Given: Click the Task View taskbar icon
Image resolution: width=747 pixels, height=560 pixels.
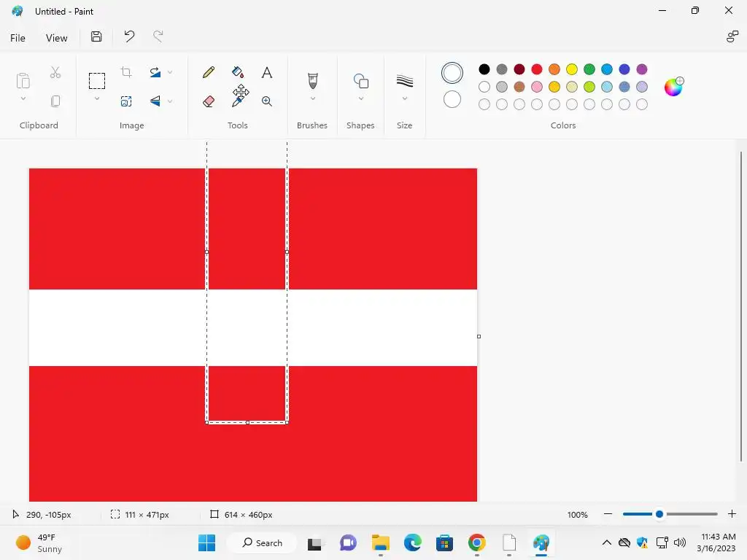Looking at the screenshot, I should (x=314, y=543).
